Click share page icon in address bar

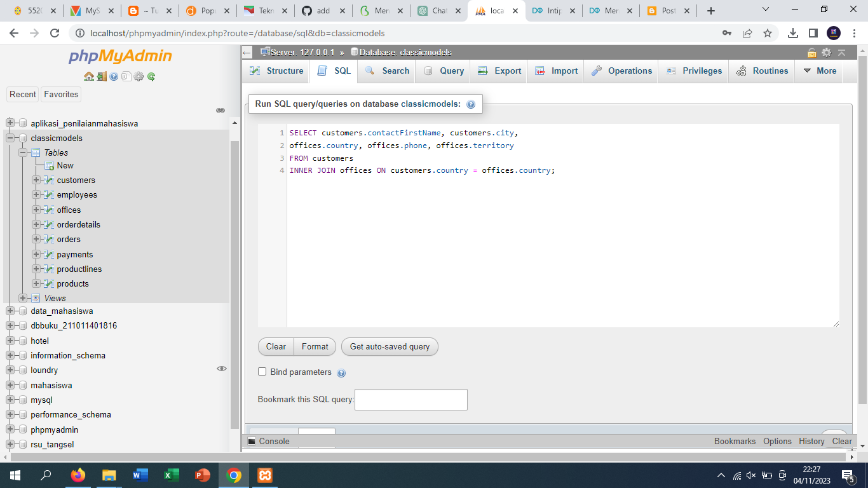click(x=747, y=33)
